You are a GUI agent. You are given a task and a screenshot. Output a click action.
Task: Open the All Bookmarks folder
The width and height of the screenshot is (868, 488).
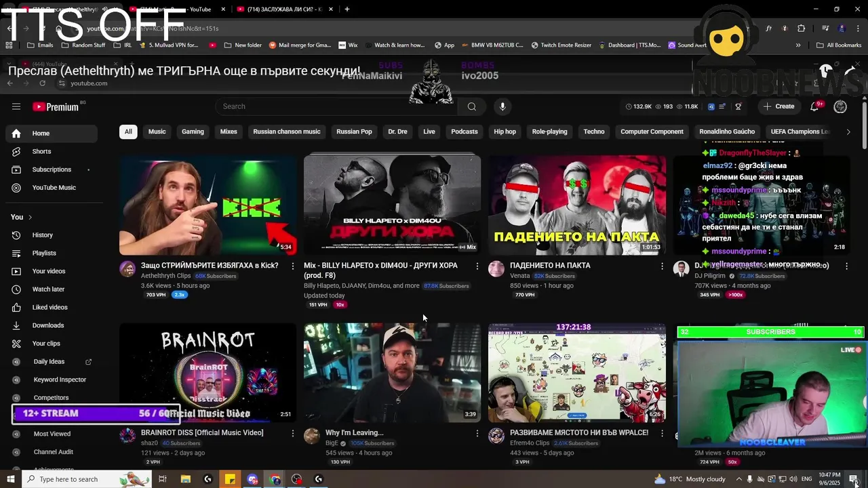tap(839, 45)
